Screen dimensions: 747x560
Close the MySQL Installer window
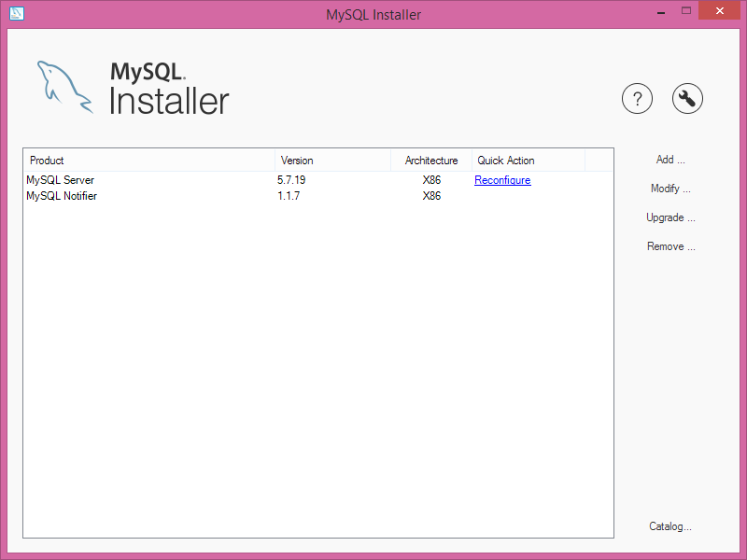[x=719, y=10]
